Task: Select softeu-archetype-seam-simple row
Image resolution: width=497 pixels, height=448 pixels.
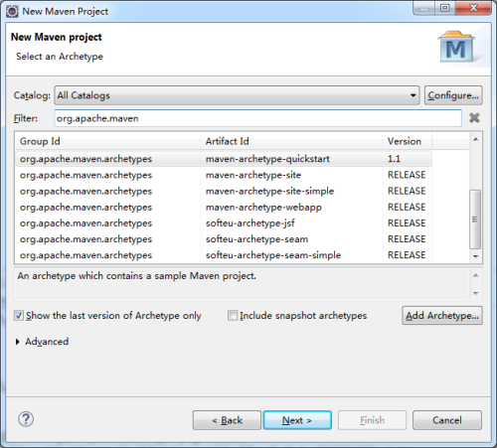Action: coord(224,255)
